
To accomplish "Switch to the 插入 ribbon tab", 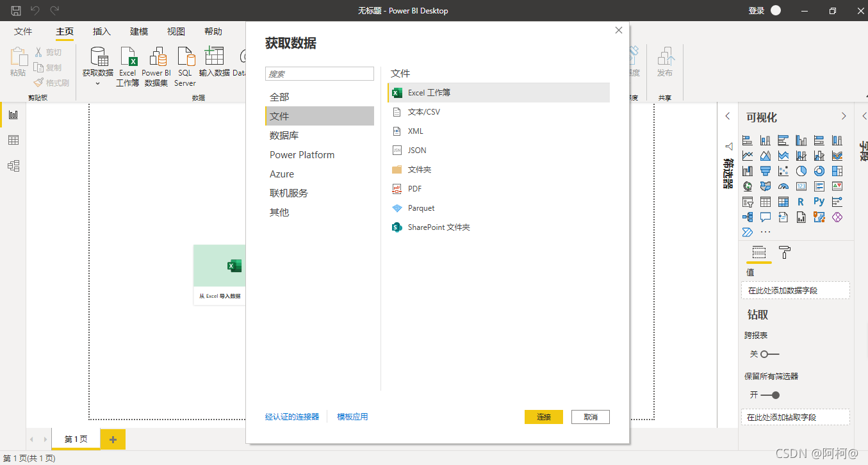I will [x=102, y=31].
